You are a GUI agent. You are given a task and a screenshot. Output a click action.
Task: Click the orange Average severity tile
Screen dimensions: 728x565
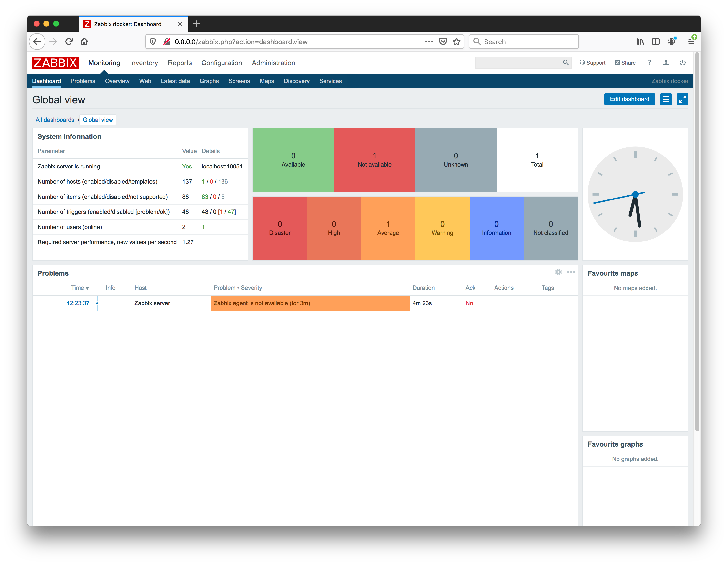(388, 229)
